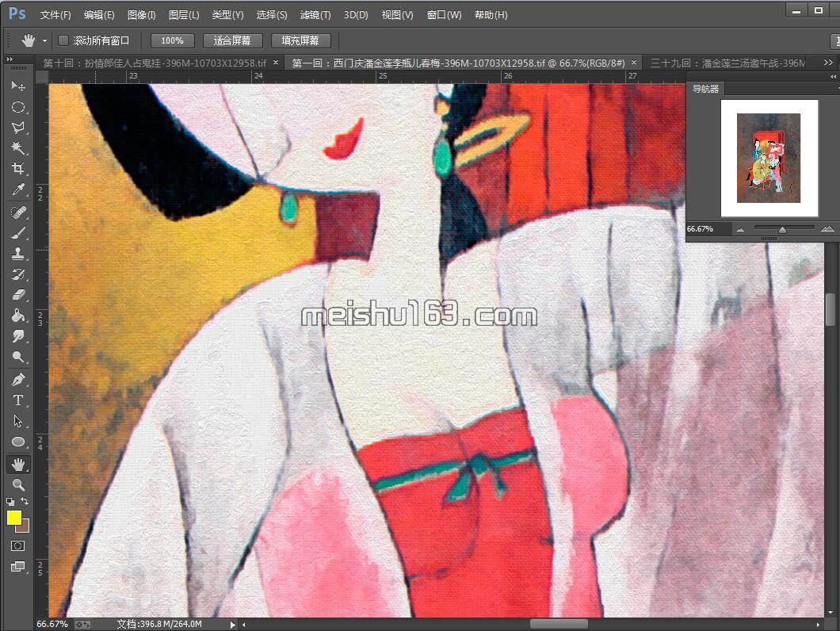Select the Ellipse shape tool
The height and width of the screenshot is (631, 840).
[x=17, y=442]
